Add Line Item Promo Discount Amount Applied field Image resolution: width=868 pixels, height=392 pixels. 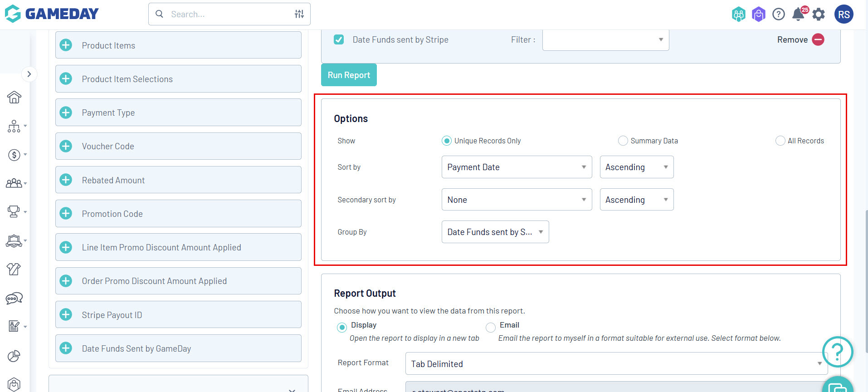(66, 247)
